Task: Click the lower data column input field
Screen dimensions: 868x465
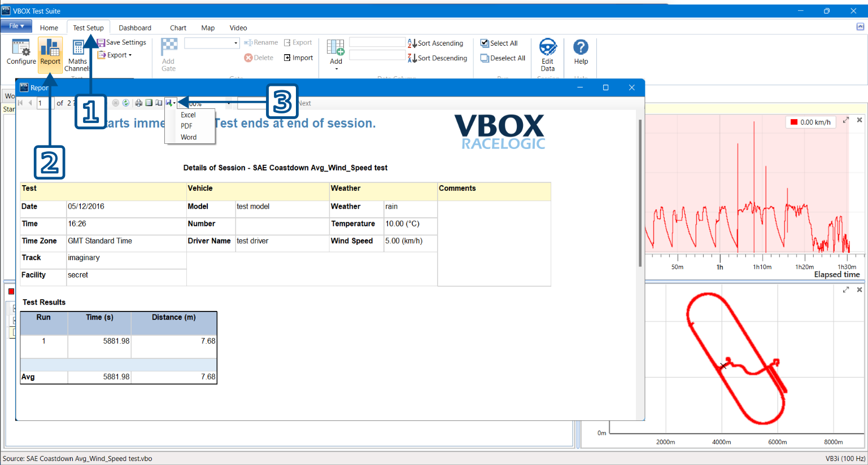Action: [x=377, y=55]
